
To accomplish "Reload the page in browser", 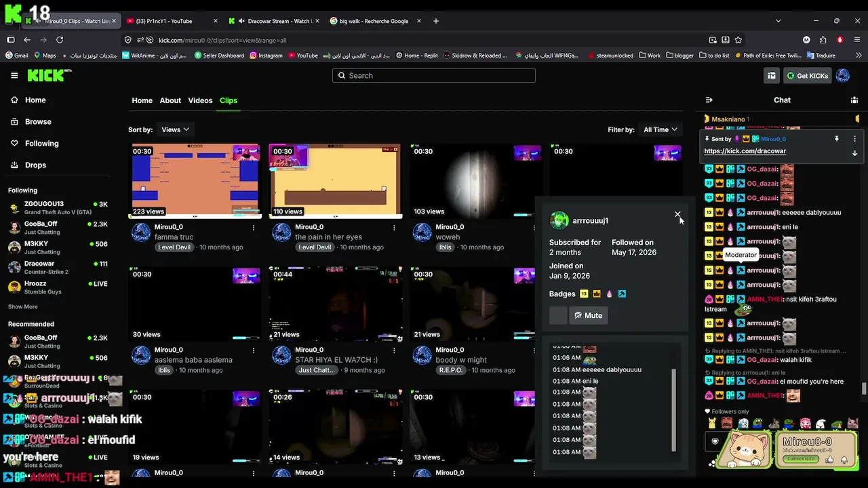I will (60, 40).
